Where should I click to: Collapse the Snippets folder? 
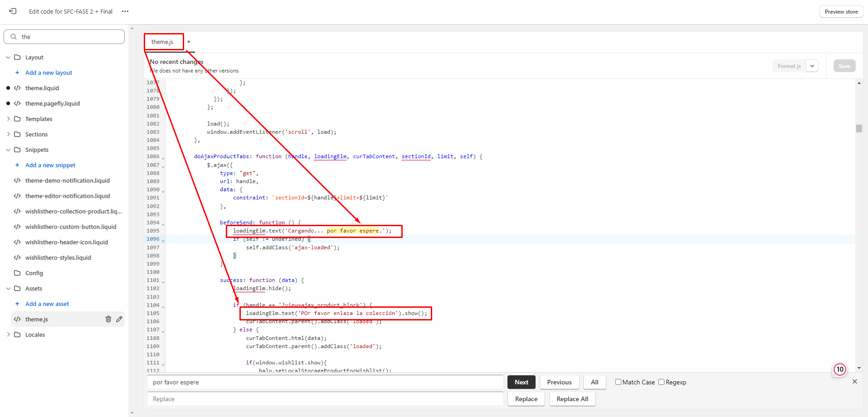click(x=8, y=150)
